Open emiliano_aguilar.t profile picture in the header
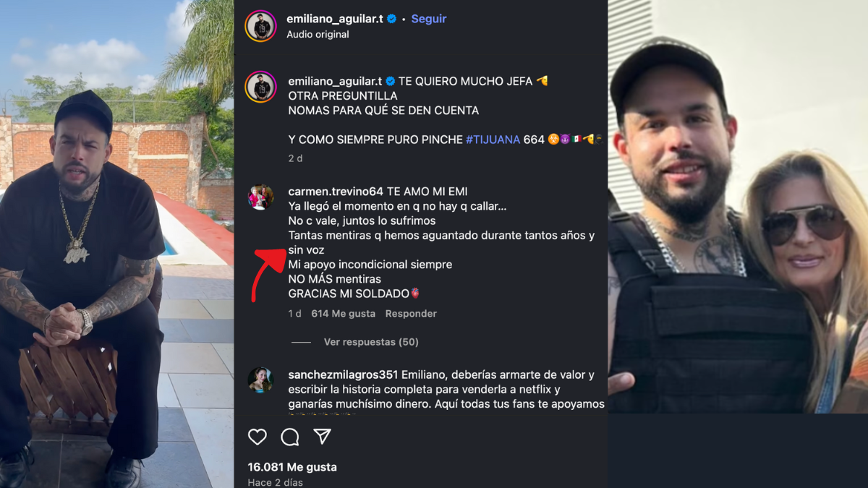The width and height of the screenshot is (868, 488). point(260,26)
